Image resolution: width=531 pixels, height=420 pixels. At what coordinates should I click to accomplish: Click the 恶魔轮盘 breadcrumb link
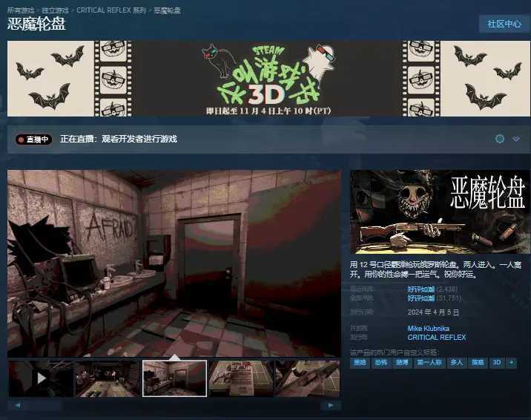[x=167, y=10]
